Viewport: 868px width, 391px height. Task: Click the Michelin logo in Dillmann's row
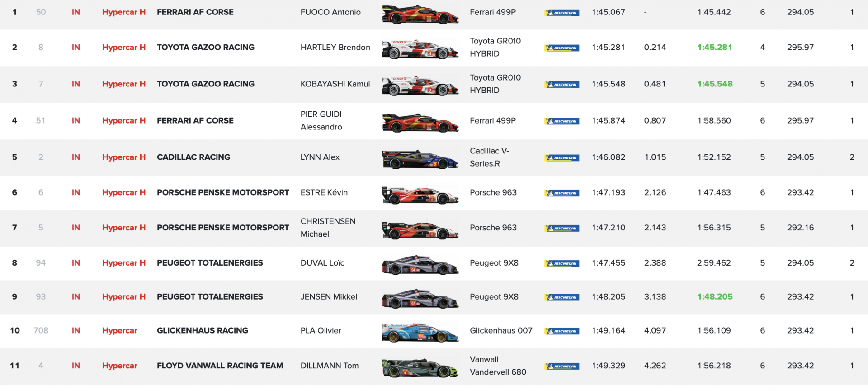pos(562,366)
